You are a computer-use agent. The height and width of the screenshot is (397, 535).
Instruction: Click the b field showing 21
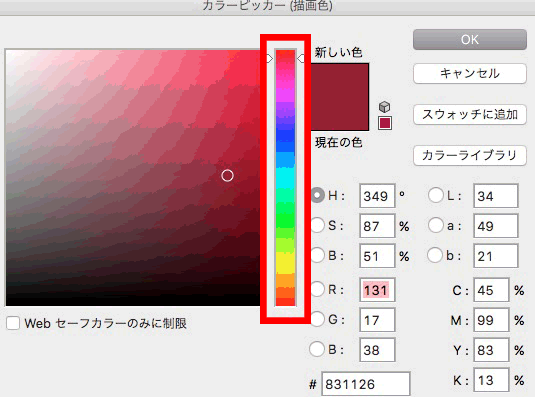click(x=496, y=256)
